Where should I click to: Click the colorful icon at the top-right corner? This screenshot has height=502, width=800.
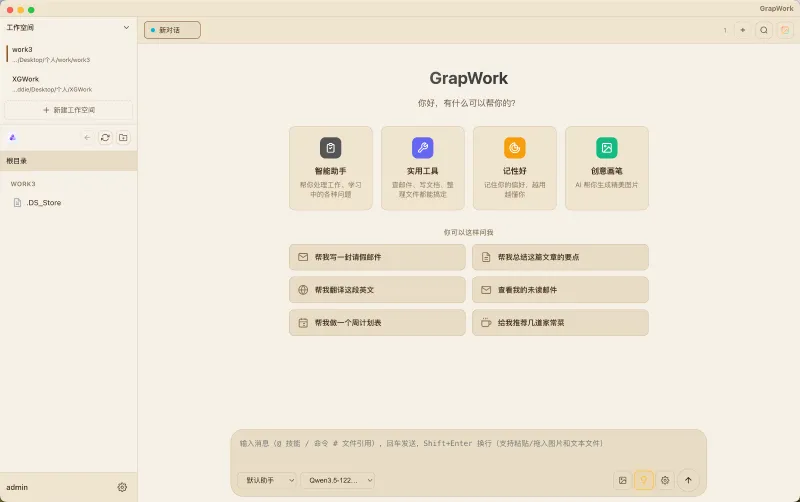(x=785, y=30)
